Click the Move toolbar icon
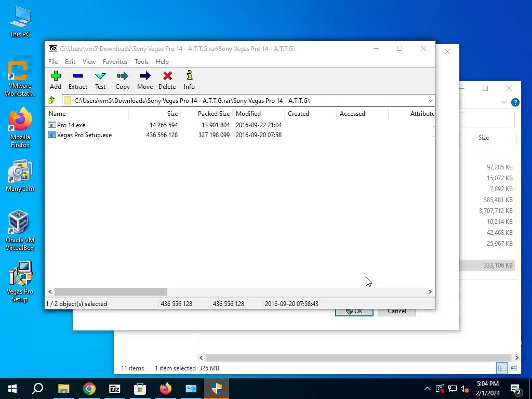The width and height of the screenshot is (532, 399). (145, 80)
